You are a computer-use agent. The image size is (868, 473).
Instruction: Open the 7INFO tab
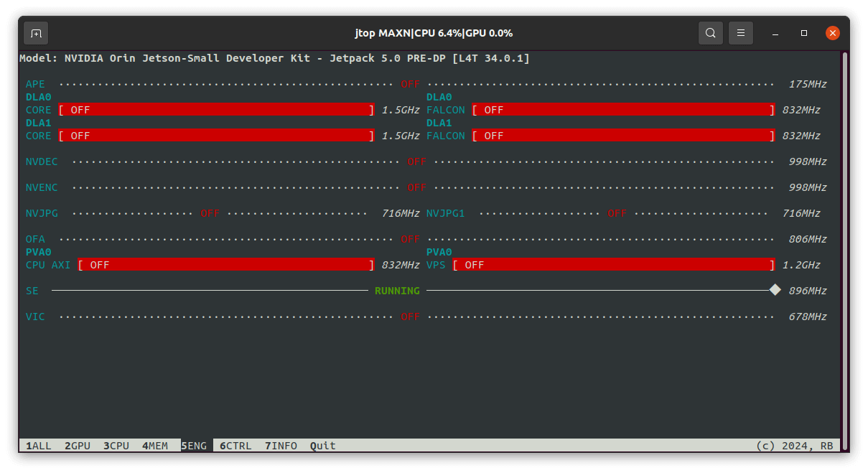(x=281, y=446)
